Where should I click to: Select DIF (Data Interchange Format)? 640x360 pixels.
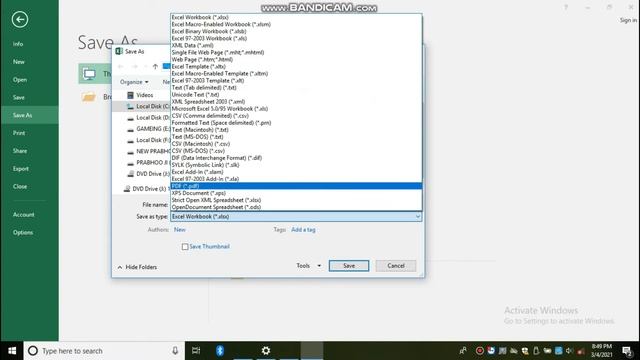296,158
